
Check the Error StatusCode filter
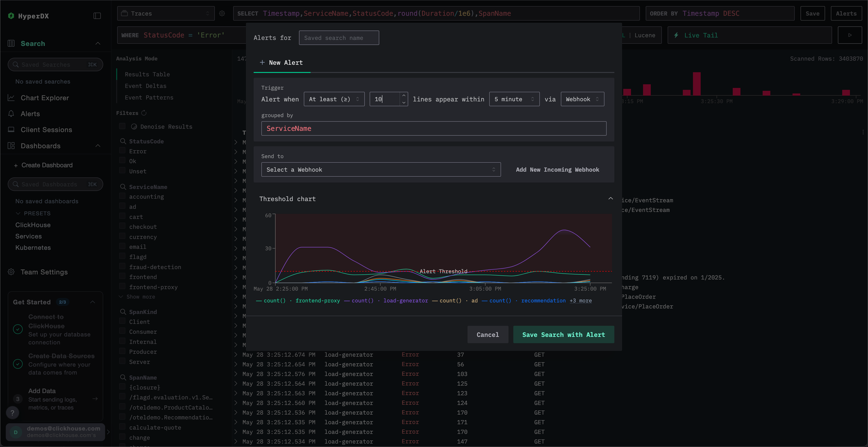(122, 151)
